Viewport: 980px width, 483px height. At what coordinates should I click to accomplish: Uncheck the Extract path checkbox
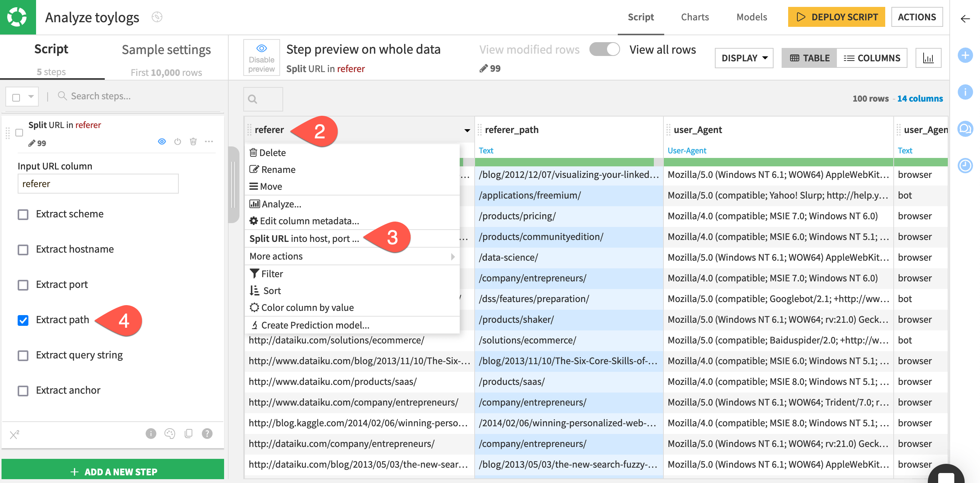23,320
